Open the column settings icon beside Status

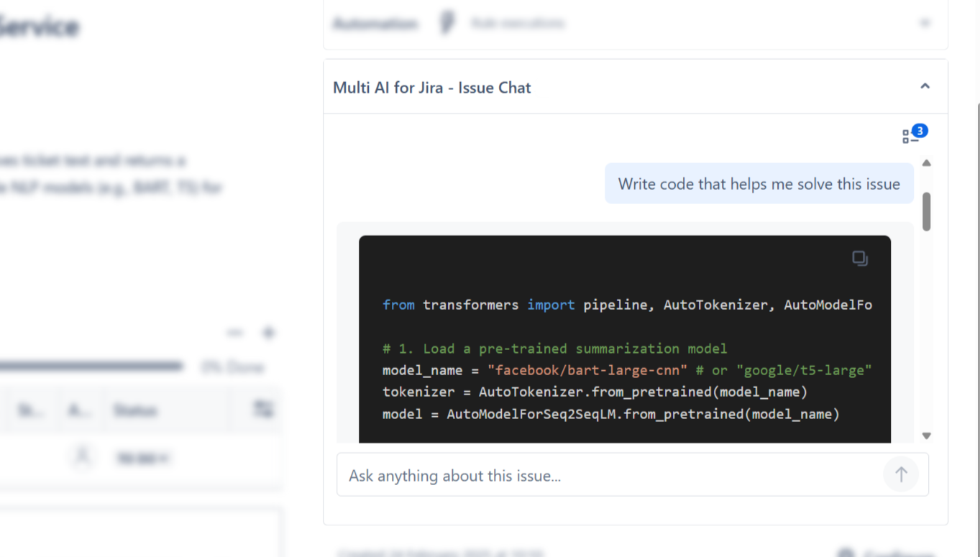tap(263, 410)
